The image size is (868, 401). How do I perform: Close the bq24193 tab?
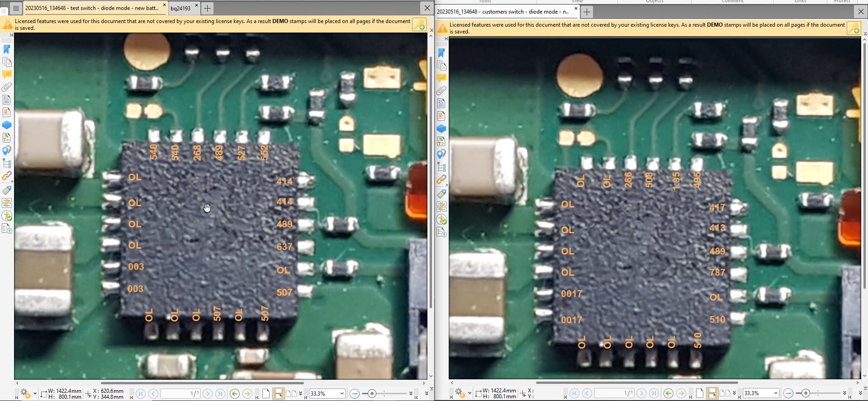coord(196,5)
